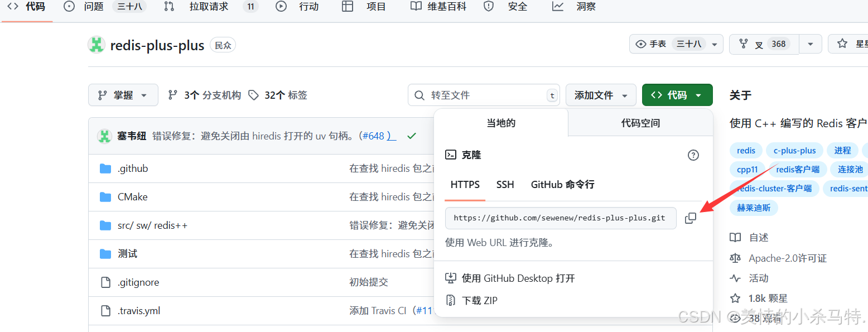Click the 3个 分支机构 link
Image resolution: width=868 pixels, height=332 pixels.
click(x=213, y=95)
